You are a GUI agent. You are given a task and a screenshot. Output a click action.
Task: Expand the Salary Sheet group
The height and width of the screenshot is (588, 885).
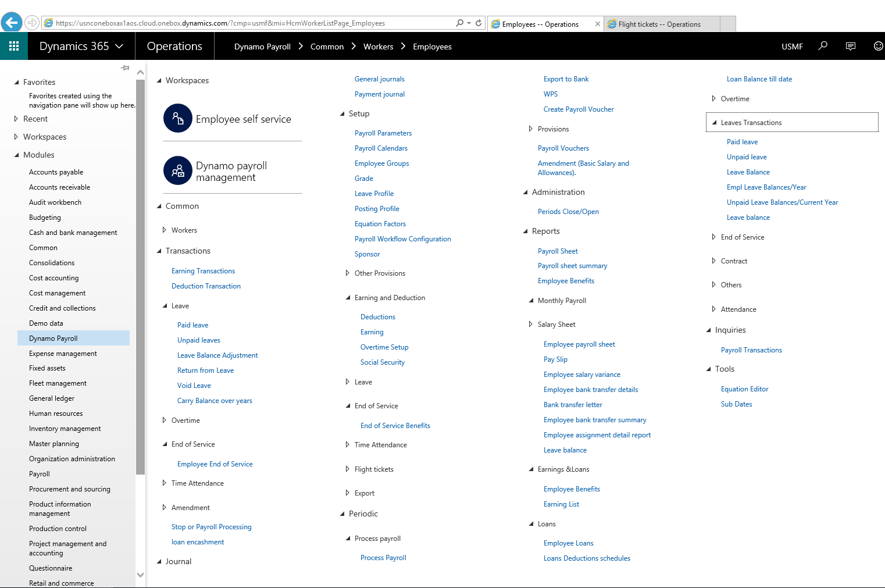click(x=531, y=324)
